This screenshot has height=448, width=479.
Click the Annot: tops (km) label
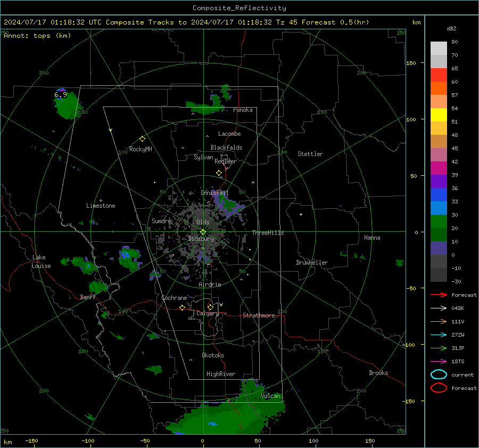coord(37,36)
